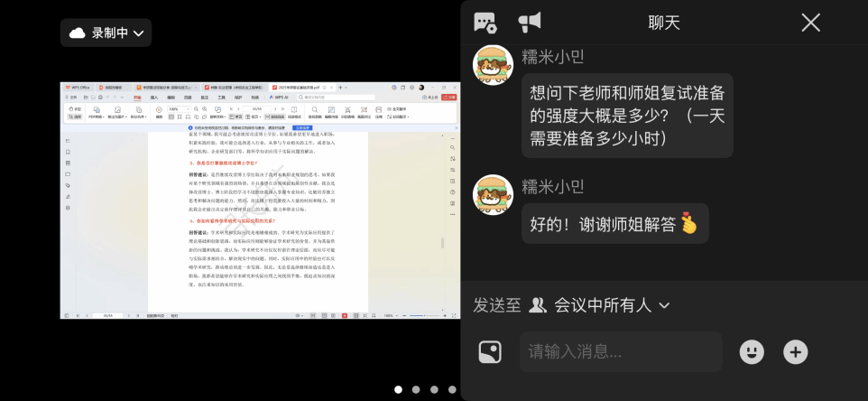
Task: Click the message input field
Action: (621, 351)
